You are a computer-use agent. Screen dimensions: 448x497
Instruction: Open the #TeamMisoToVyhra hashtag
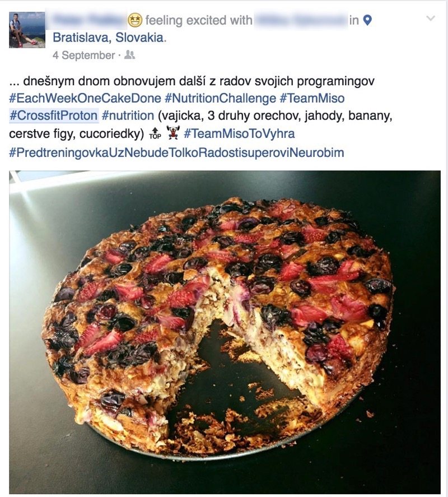click(x=239, y=133)
